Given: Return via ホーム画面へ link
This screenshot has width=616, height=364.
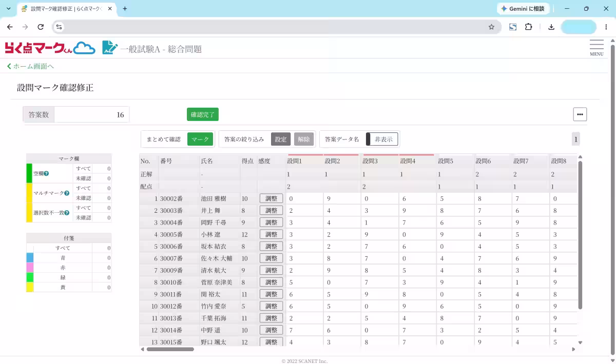Looking at the screenshot, I should coord(30,66).
